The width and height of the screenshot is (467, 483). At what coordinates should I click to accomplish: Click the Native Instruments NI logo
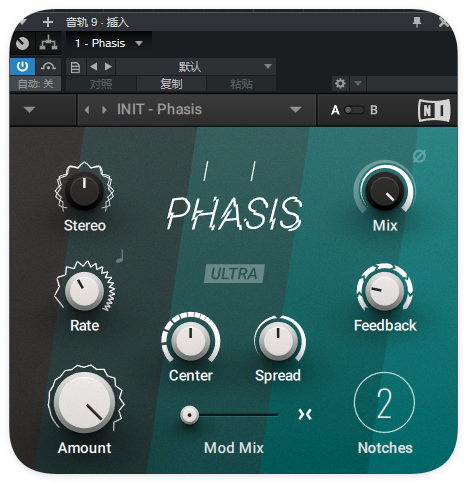434,110
